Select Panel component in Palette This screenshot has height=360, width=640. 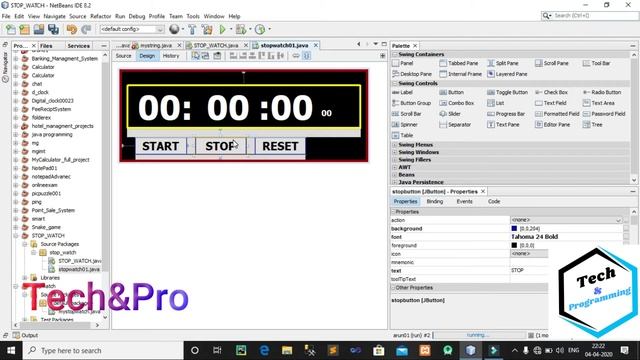[x=403, y=63]
